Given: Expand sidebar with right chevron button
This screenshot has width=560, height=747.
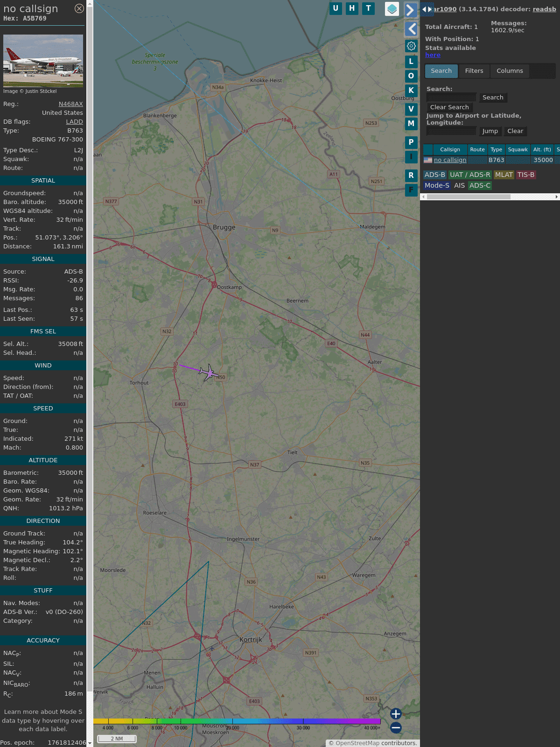Looking at the screenshot, I should [x=410, y=10].
